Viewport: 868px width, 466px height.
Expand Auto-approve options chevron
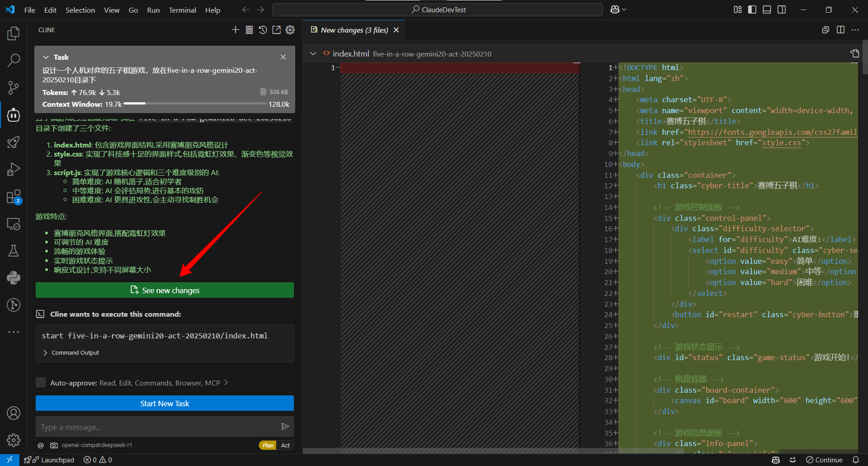coord(226,383)
